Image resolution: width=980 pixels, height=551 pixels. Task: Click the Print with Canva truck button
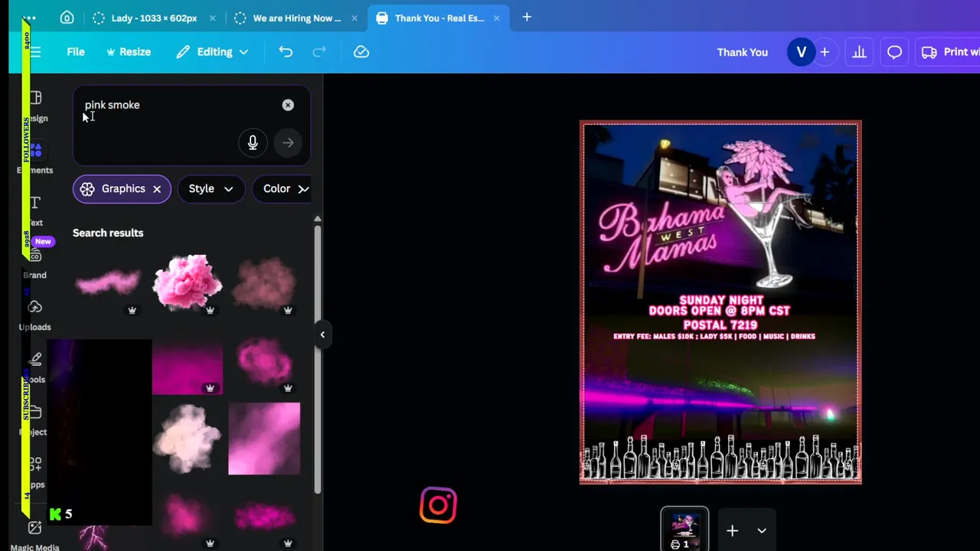point(950,52)
